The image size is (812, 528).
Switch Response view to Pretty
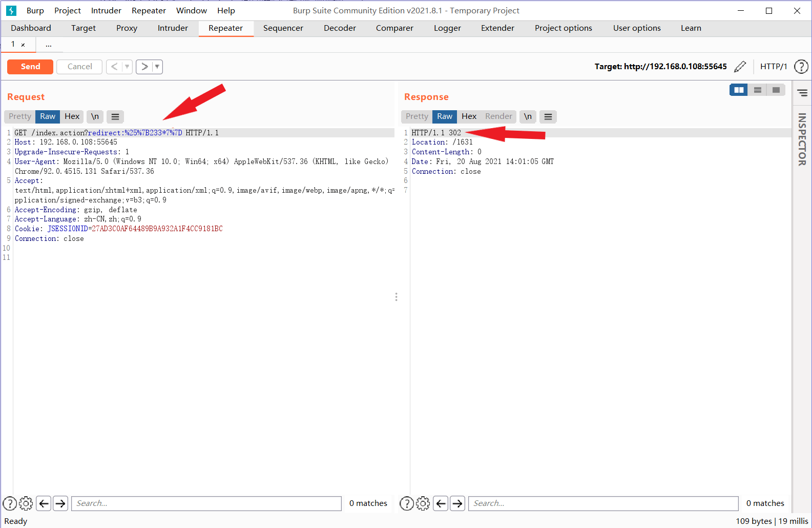point(417,116)
